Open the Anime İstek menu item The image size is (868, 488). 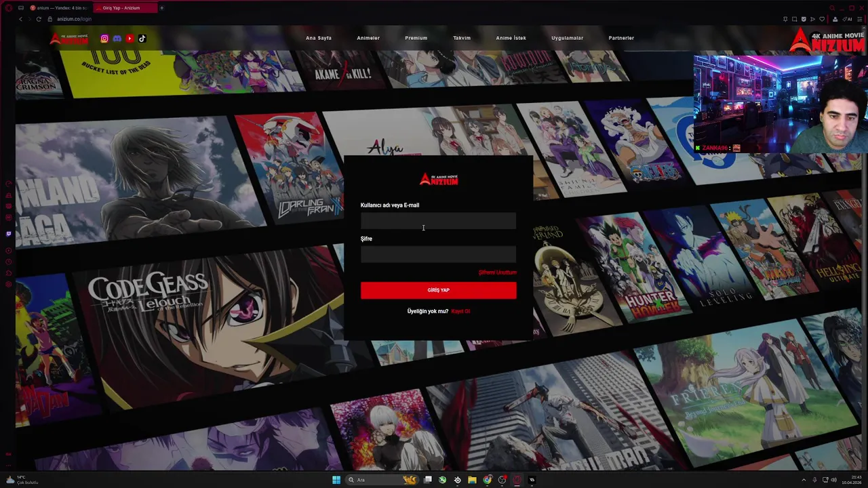(x=511, y=38)
